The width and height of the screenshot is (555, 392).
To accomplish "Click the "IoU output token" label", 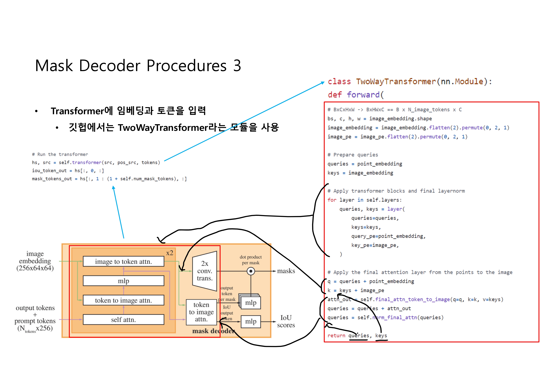I will click(227, 313).
